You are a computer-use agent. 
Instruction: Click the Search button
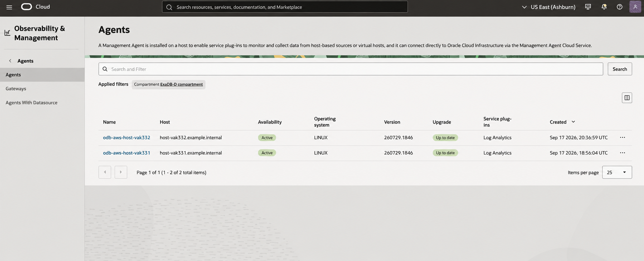pyautogui.click(x=620, y=69)
